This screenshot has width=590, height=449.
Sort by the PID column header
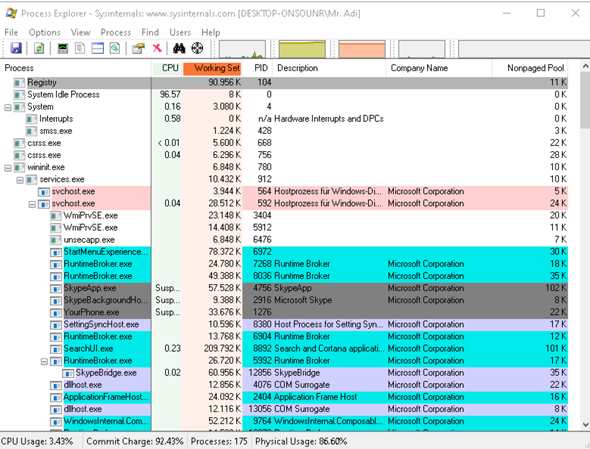[258, 68]
